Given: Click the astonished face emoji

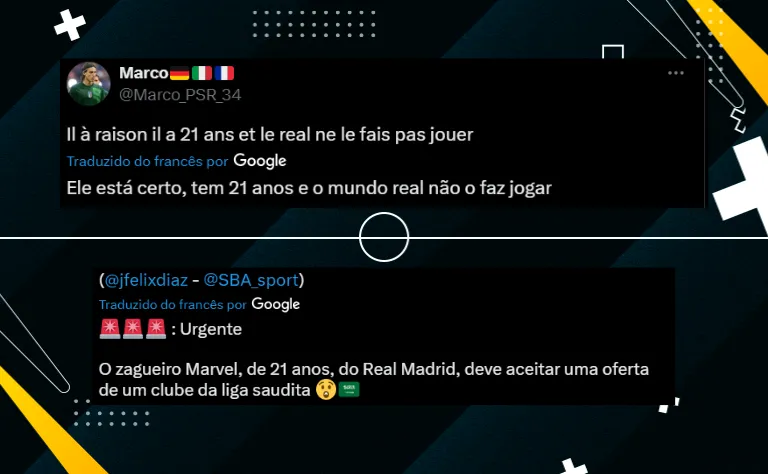Looking at the screenshot, I should pyautogui.click(x=326, y=390).
